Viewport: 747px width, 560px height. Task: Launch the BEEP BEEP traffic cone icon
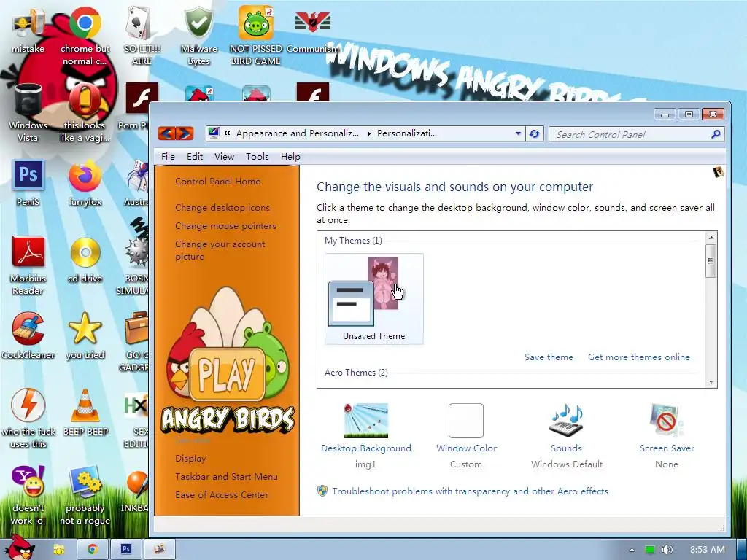pos(85,412)
